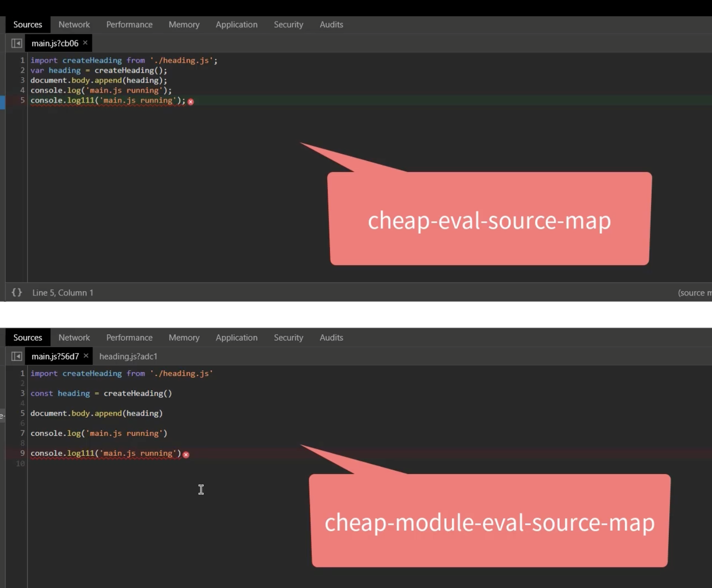Viewport: 712px width, 588px height.
Task: Toggle navigator sidebar icon in lower panel
Action: pos(17,356)
